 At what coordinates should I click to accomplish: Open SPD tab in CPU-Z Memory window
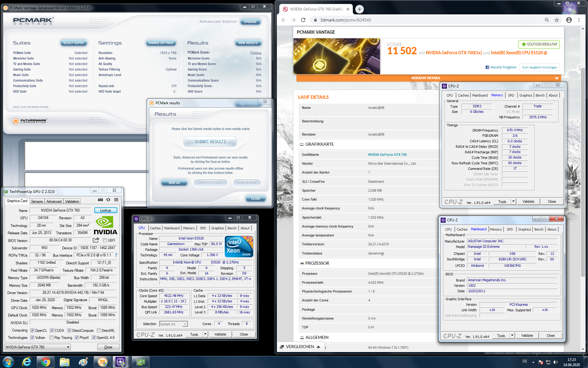pyautogui.click(x=511, y=95)
